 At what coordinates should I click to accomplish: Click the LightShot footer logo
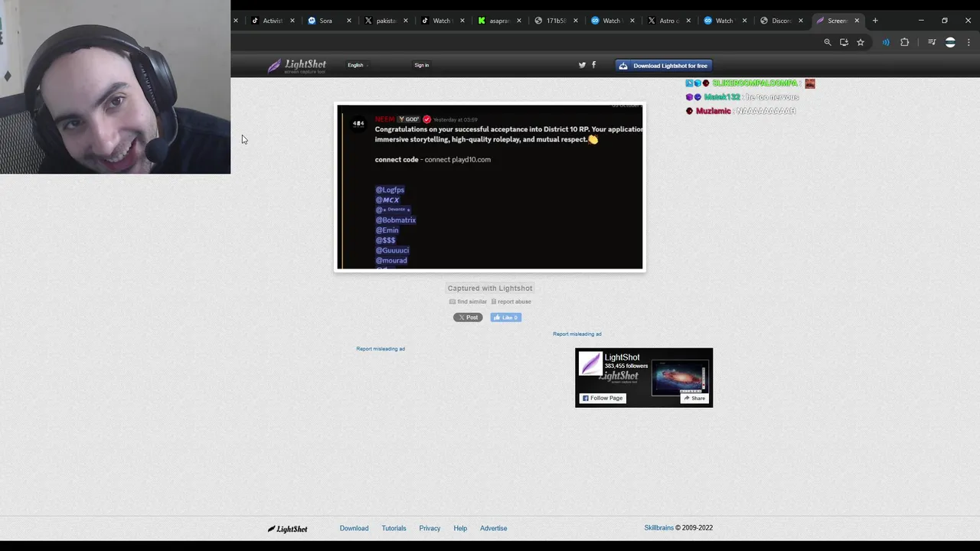tap(287, 528)
